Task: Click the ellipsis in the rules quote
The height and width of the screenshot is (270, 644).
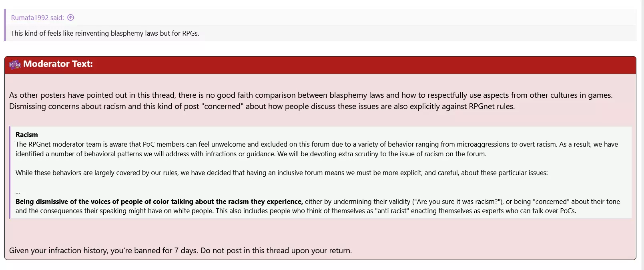Action: pos(18,193)
